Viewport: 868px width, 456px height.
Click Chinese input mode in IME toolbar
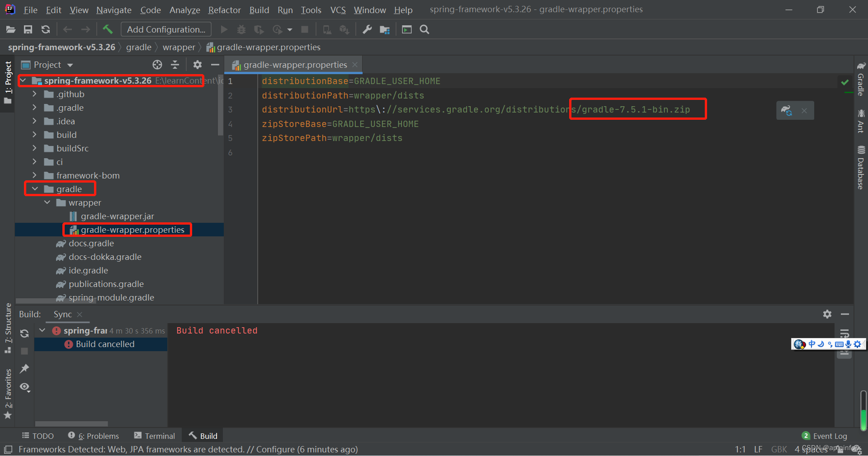pyautogui.click(x=812, y=344)
